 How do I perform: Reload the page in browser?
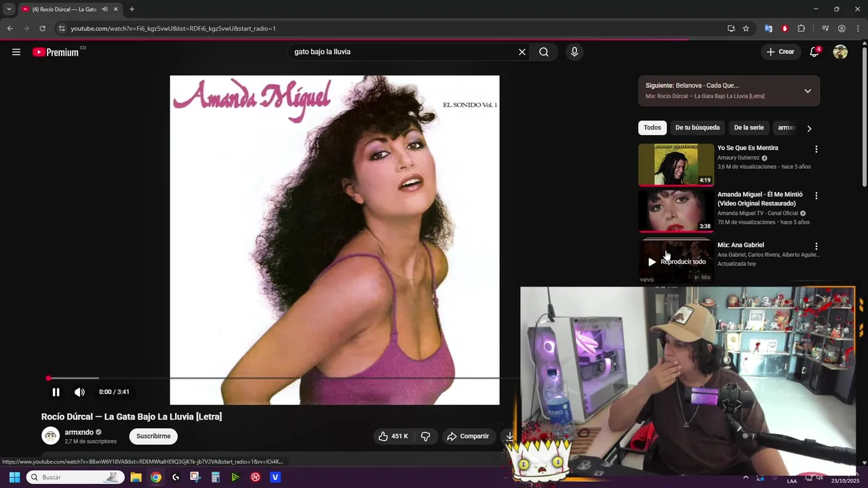[42, 28]
